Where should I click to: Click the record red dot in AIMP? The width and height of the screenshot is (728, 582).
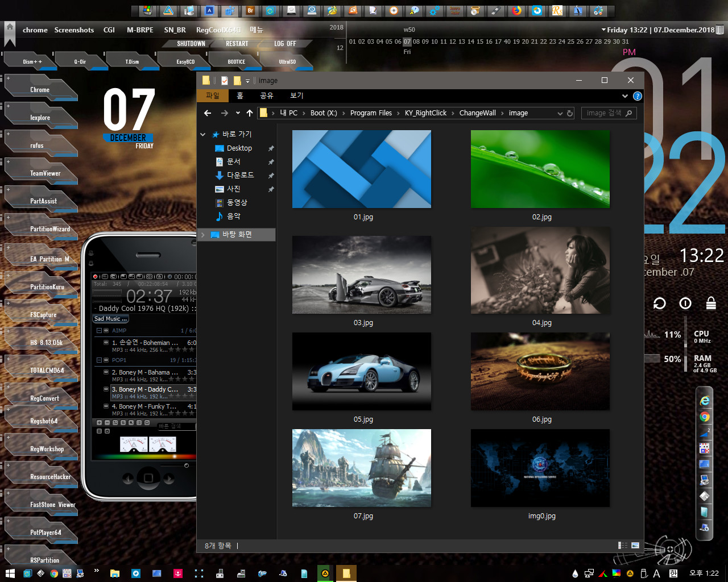click(x=95, y=277)
